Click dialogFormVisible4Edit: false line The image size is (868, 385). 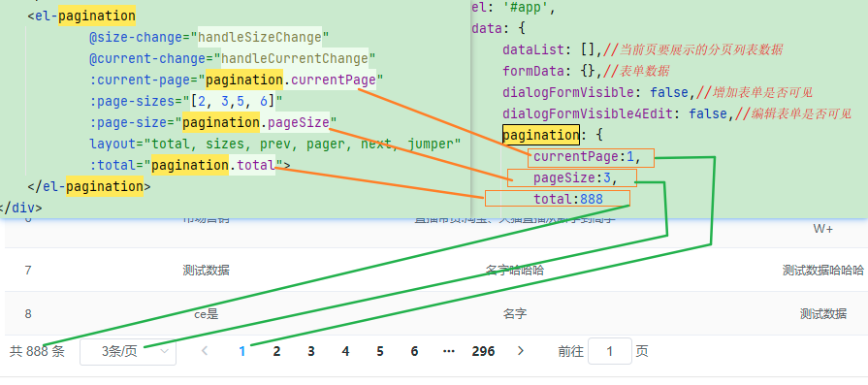pyautogui.click(x=677, y=114)
